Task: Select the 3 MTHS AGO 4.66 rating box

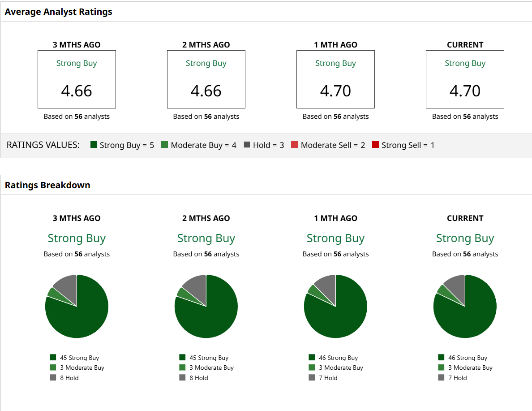Action: (x=77, y=79)
